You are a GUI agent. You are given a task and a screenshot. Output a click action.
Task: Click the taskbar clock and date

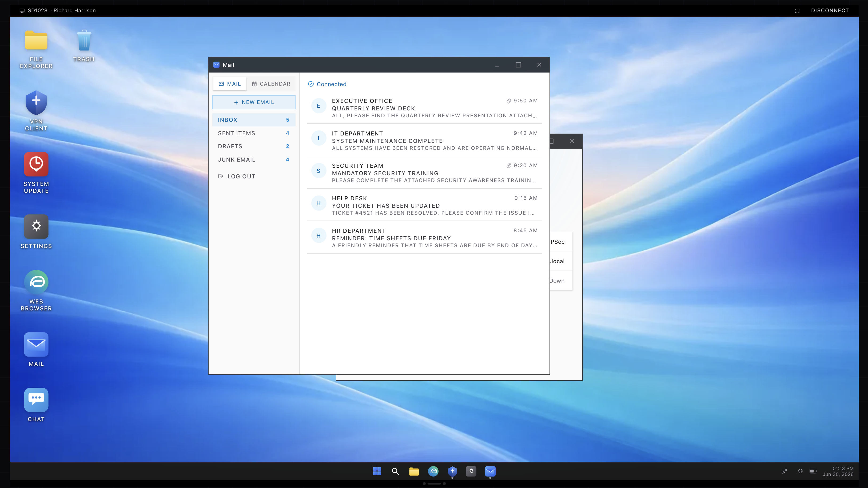tap(838, 471)
